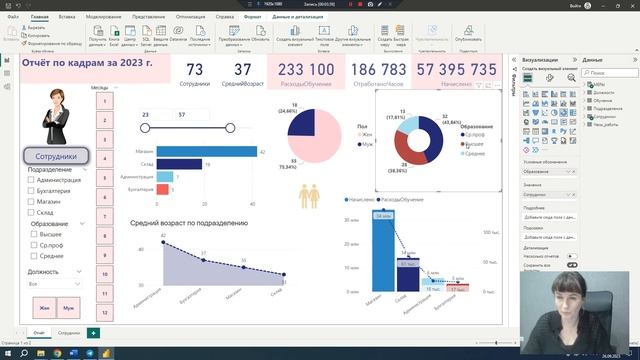Expand the Подразделения table in Data pane
The height and width of the screenshot is (360, 640).
(584, 109)
